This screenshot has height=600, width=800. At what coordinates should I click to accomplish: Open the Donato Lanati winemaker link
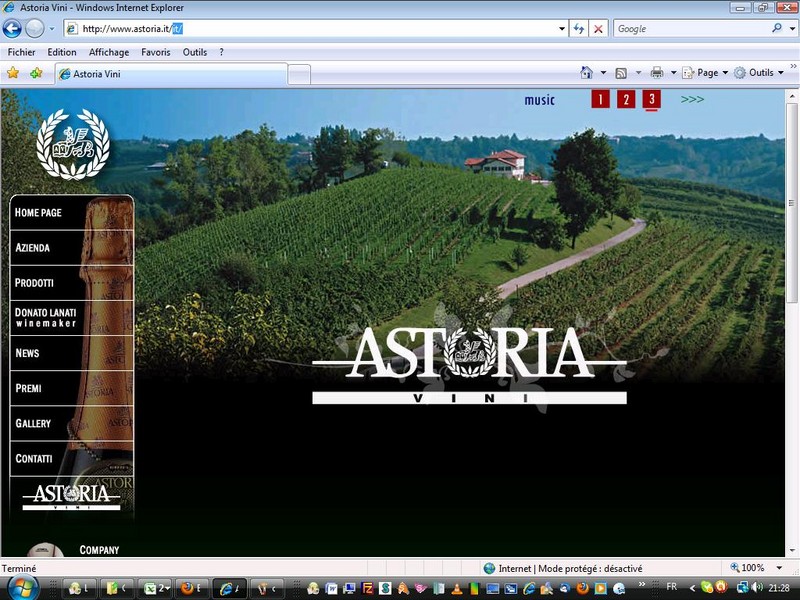click(71, 318)
